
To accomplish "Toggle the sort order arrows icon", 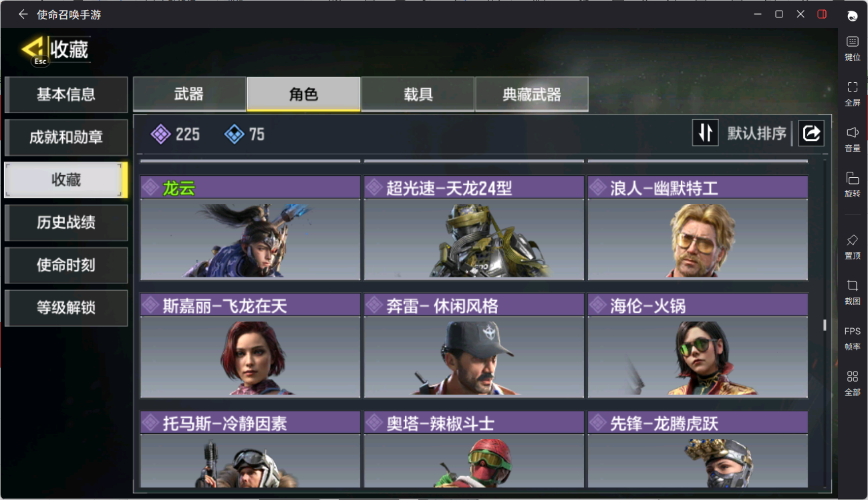I will pos(705,133).
